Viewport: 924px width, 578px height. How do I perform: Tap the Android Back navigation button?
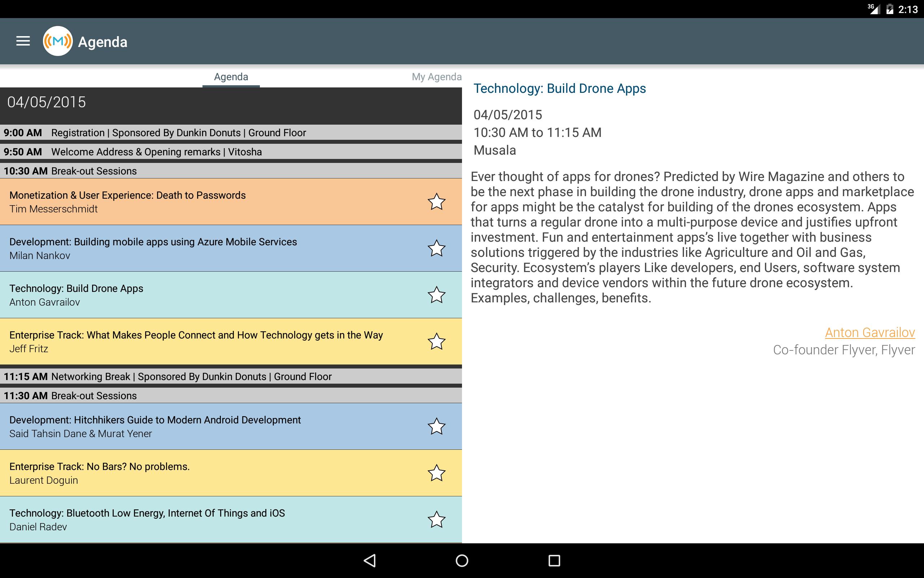(370, 560)
